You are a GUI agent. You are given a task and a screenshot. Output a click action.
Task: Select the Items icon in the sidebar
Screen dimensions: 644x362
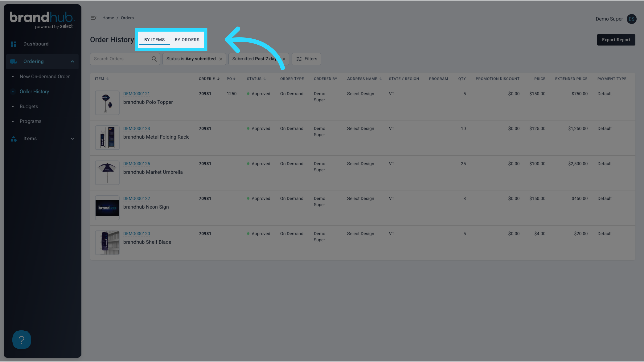point(13,138)
